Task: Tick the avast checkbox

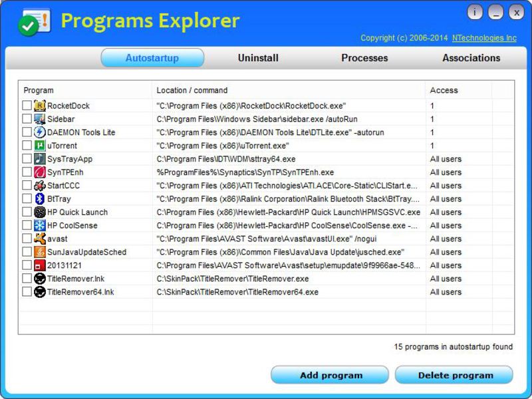Action: (27, 239)
